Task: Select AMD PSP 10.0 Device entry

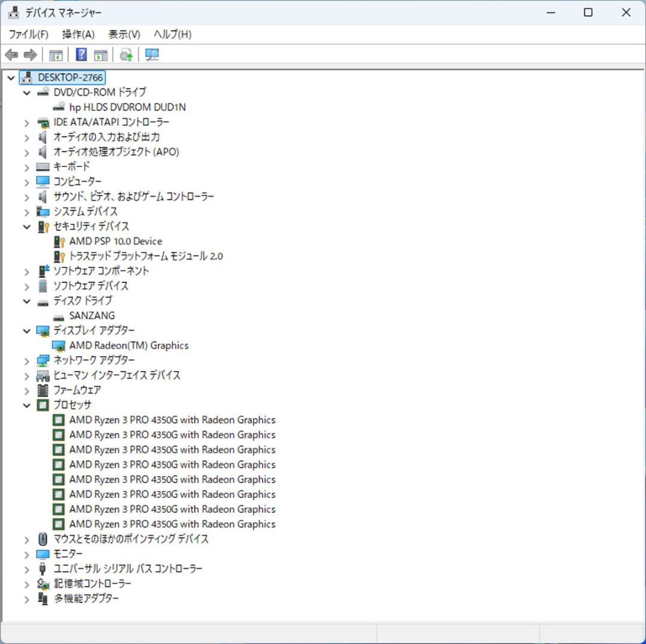Action: click(x=115, y=241)
